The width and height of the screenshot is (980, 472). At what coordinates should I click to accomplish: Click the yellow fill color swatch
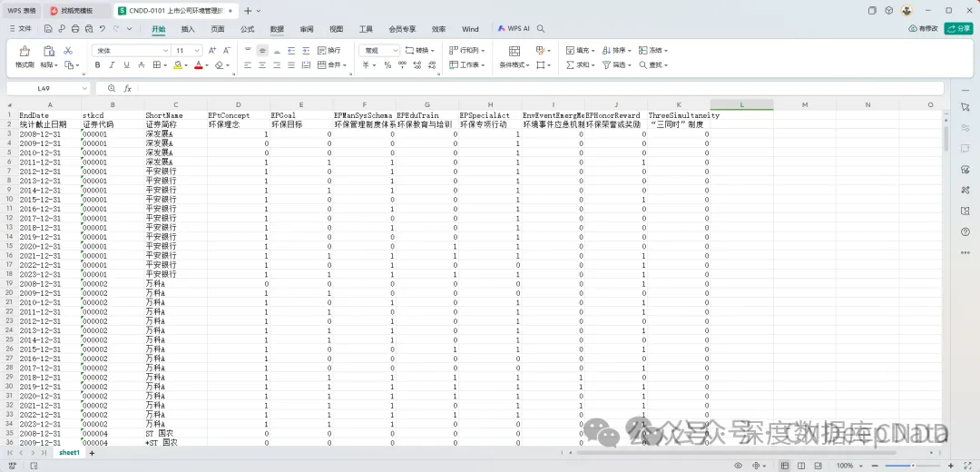point(178,65)
